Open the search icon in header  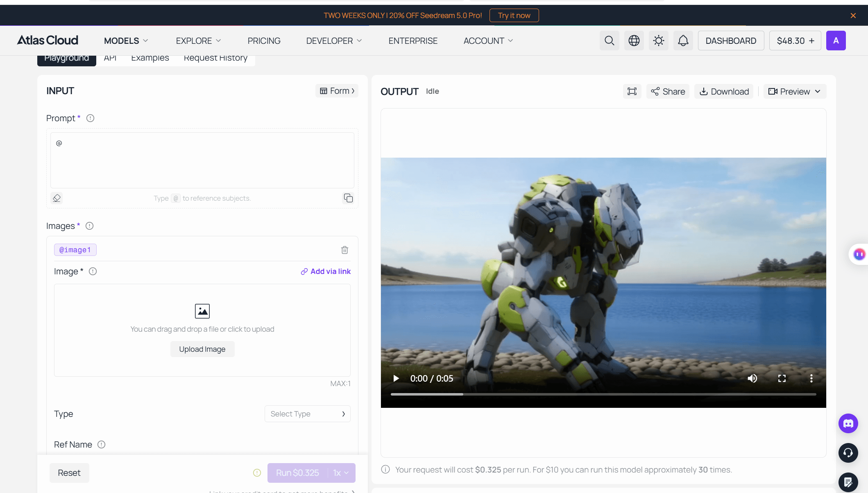point(609,41)
